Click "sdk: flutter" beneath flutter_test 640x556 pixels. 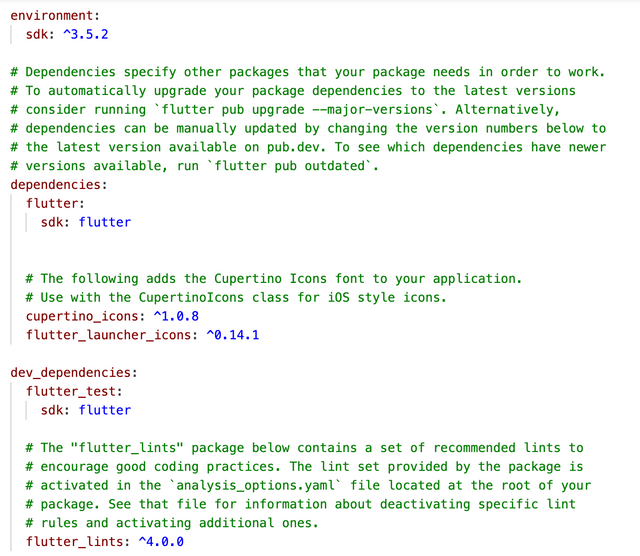click(86, 410)
